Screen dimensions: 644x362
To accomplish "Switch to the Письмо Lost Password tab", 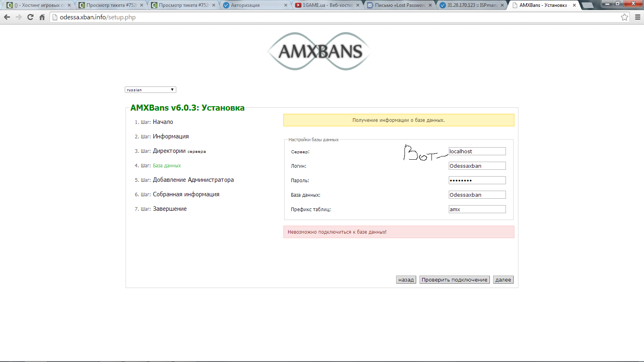I will click(x=400, y=5).
